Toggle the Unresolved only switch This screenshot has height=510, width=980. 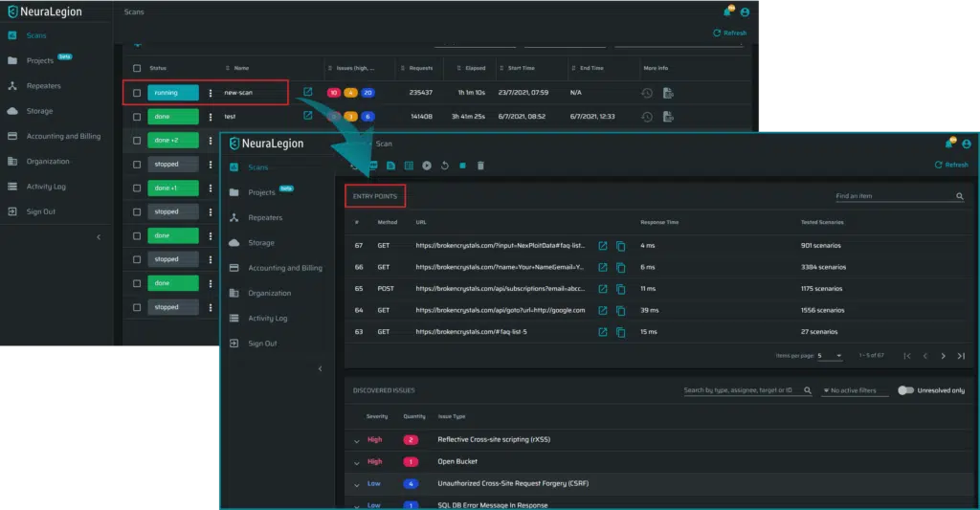pos(905,390)
